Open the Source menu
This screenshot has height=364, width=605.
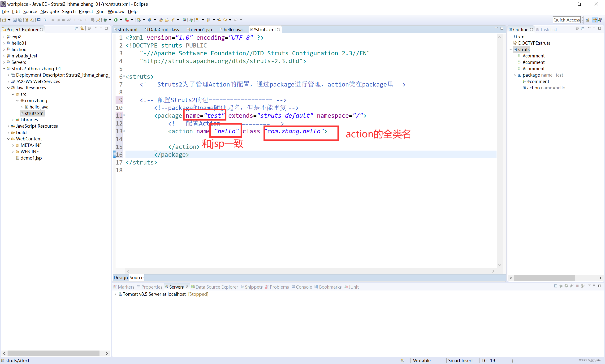30,11
